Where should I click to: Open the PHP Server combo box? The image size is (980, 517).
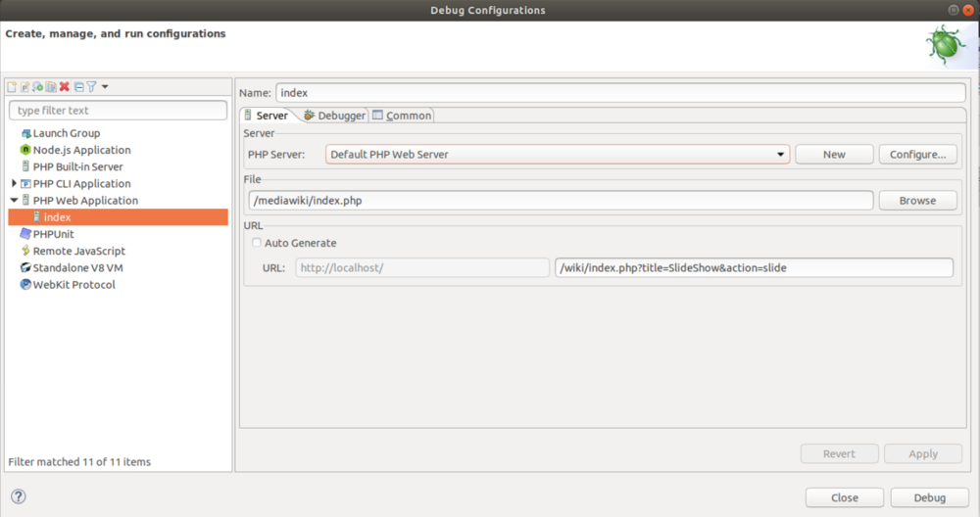click(558, 155)
